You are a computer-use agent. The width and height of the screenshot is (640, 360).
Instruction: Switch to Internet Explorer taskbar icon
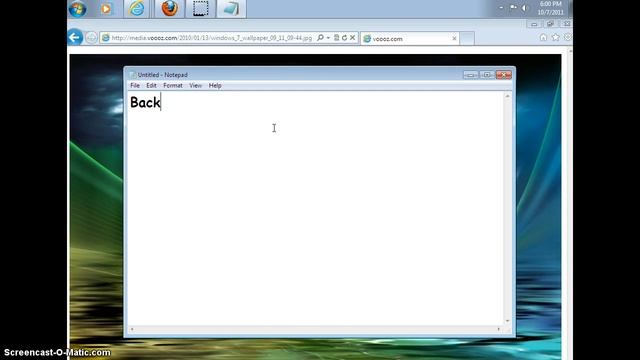[137, 9]
